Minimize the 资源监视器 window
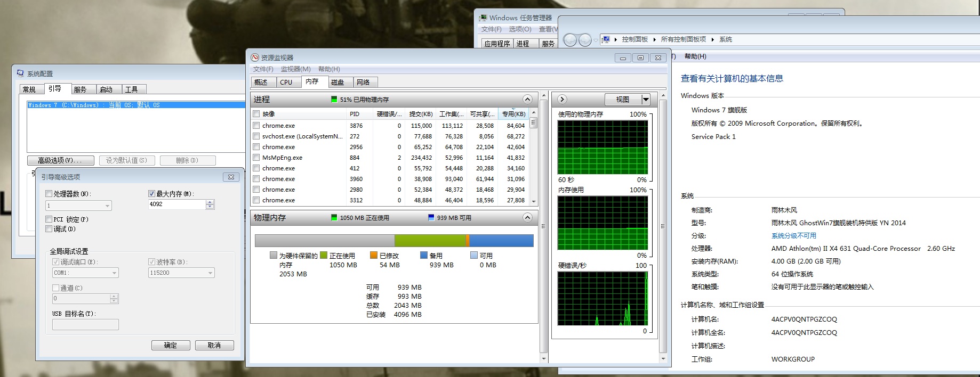 point(623,58)
